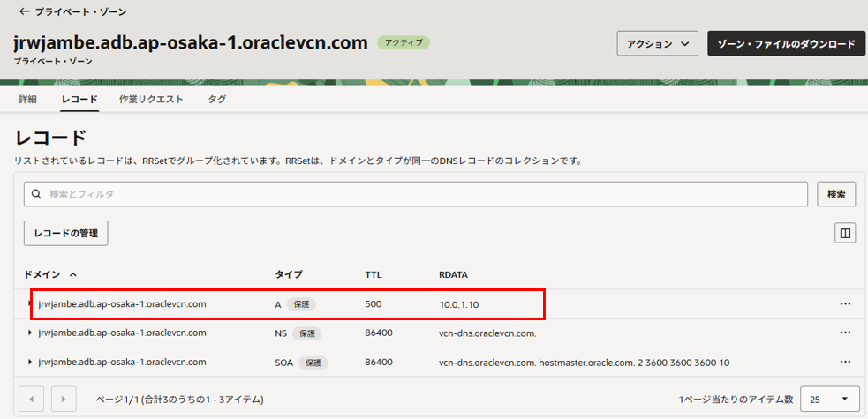Switch to the 作業リクエスト tab
This screenshot has width=868, height=419.
tap(151, 100)
